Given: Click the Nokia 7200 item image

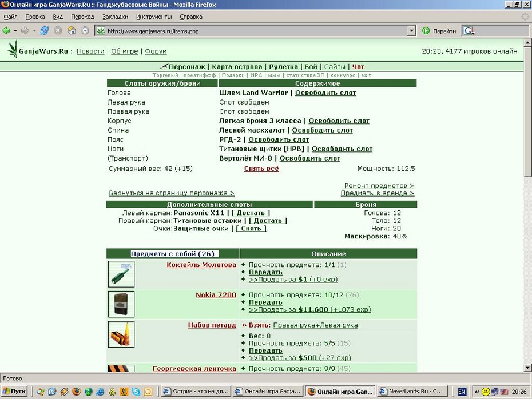Looking at the screenshot, I should [x=121, y=304].
